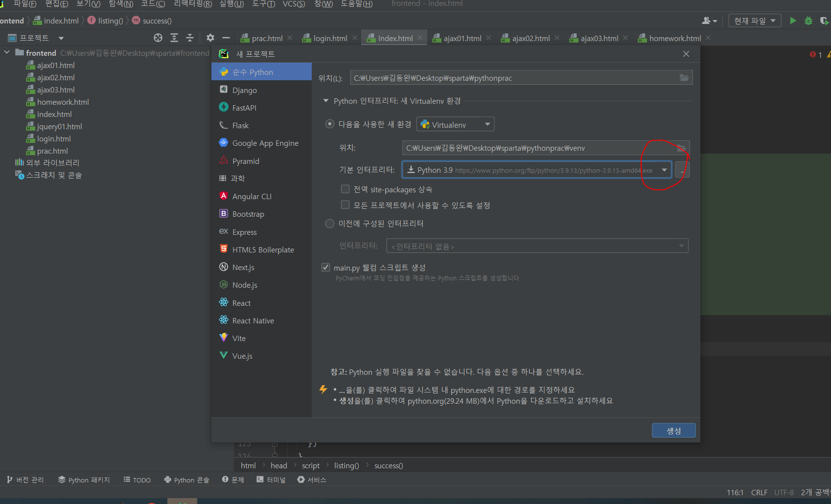Click 생성 button to create project
The width and height of the screenshot is (831, 504).
[x=673, y=431]
